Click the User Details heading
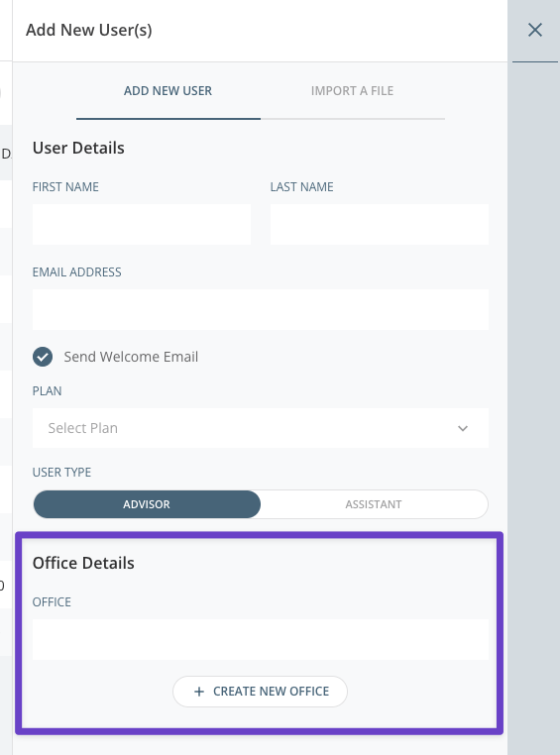Viewport: 560px width, 755px height. 78,148
